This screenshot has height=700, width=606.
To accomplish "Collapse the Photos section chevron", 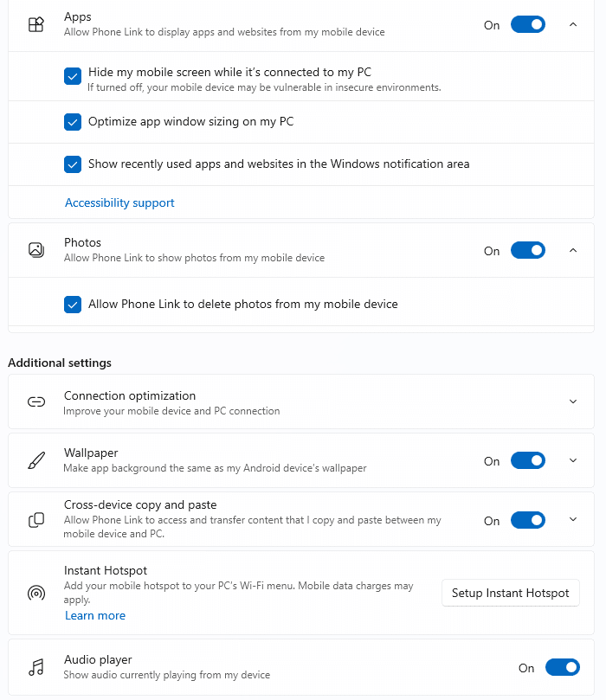I will [573, 250].
